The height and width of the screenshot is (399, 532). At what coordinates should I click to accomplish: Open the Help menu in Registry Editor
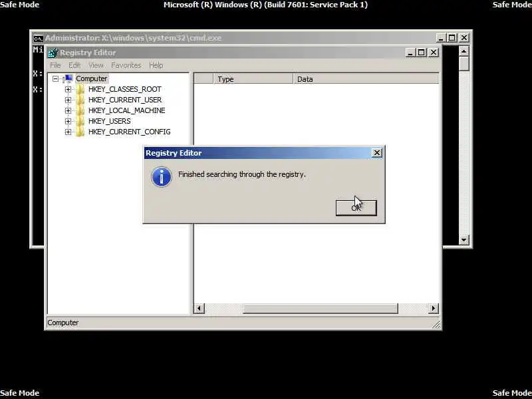[156, 65]
